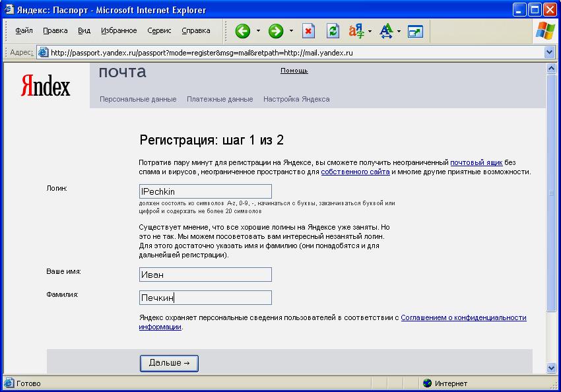Minimize the Internet Explorer window
Viewport: 561px width, 392px height.
519,10
